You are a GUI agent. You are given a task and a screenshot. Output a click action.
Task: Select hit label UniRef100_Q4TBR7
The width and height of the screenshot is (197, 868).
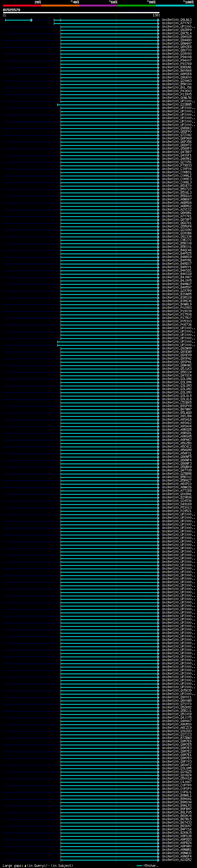177,152
